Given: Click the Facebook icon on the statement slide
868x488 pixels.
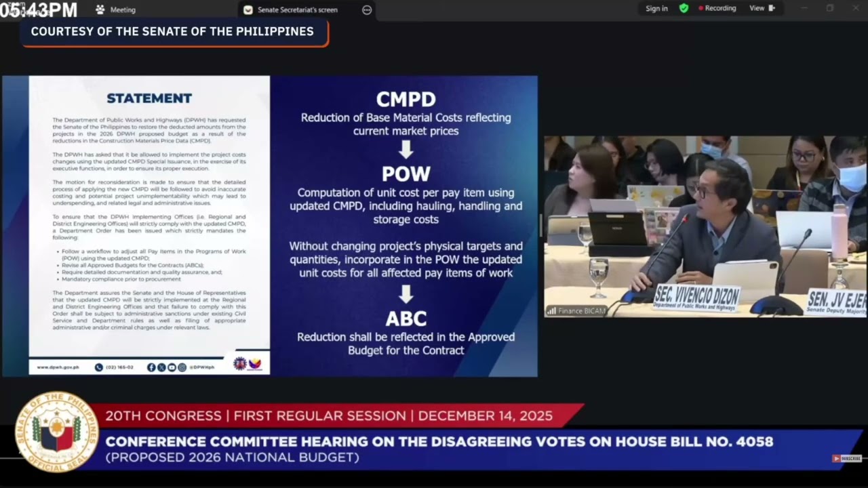Looking at the screenshot, I should (x=151, y=367).
